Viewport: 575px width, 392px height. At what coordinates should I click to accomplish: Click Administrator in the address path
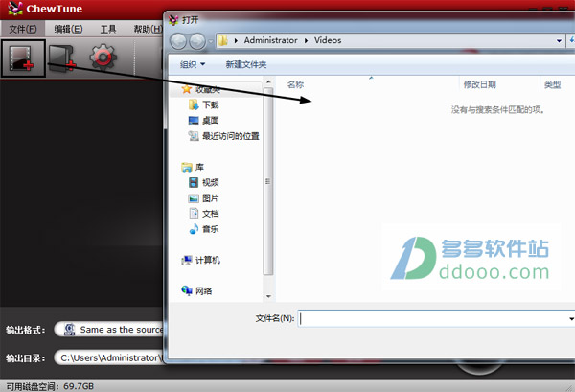pyautogui.click(x=270, y=40)
